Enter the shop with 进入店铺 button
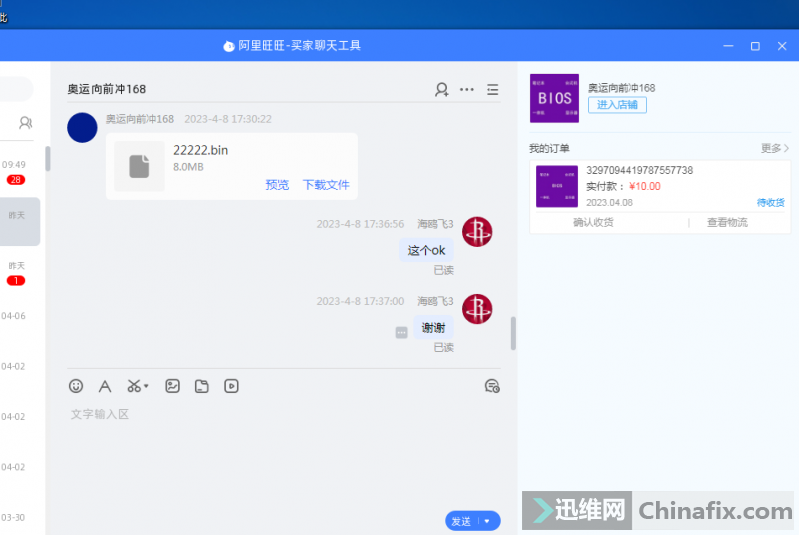This screenshot has width=799, height=535. 617,105
